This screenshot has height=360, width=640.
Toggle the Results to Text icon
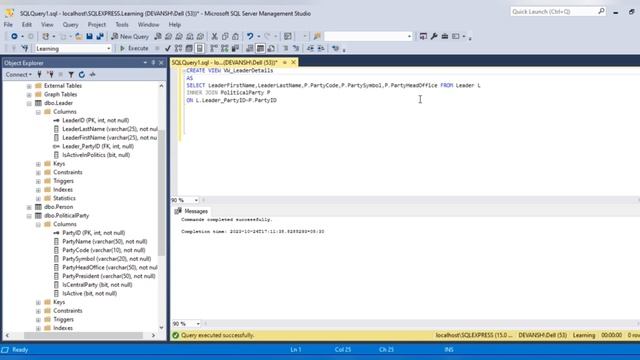pos(250,48)
